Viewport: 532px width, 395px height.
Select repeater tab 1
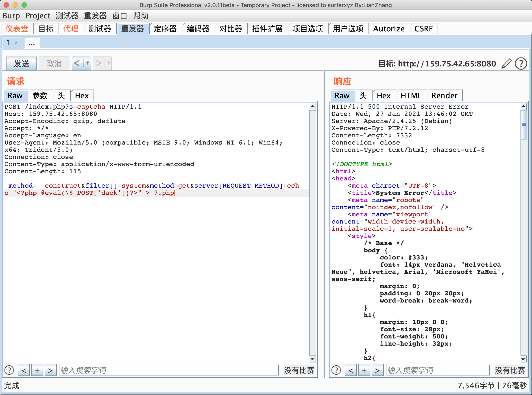[9, 43]
